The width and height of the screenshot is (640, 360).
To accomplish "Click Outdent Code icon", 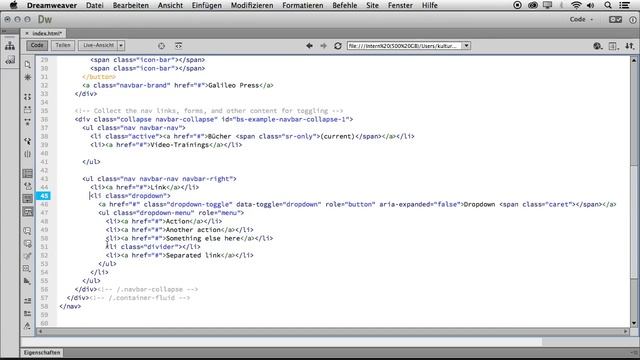I will point(28,313).
